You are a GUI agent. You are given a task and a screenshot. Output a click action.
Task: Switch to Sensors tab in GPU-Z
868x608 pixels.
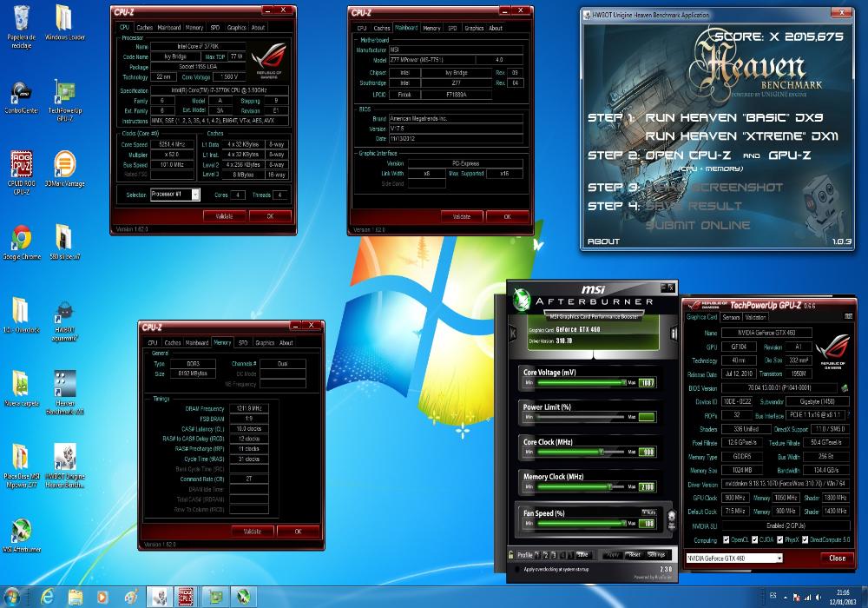[731, 317]
